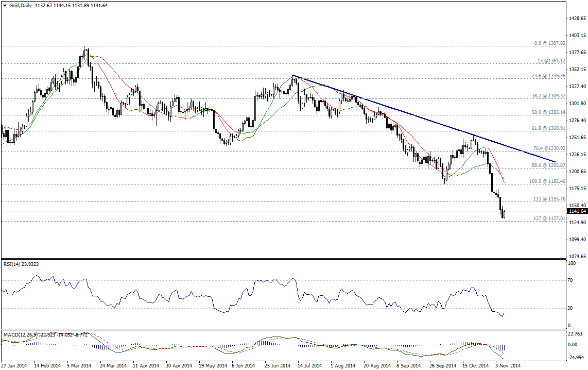Pick the 38.2 @ 1309.37 retracement label
588x370 pixels.
549,96
